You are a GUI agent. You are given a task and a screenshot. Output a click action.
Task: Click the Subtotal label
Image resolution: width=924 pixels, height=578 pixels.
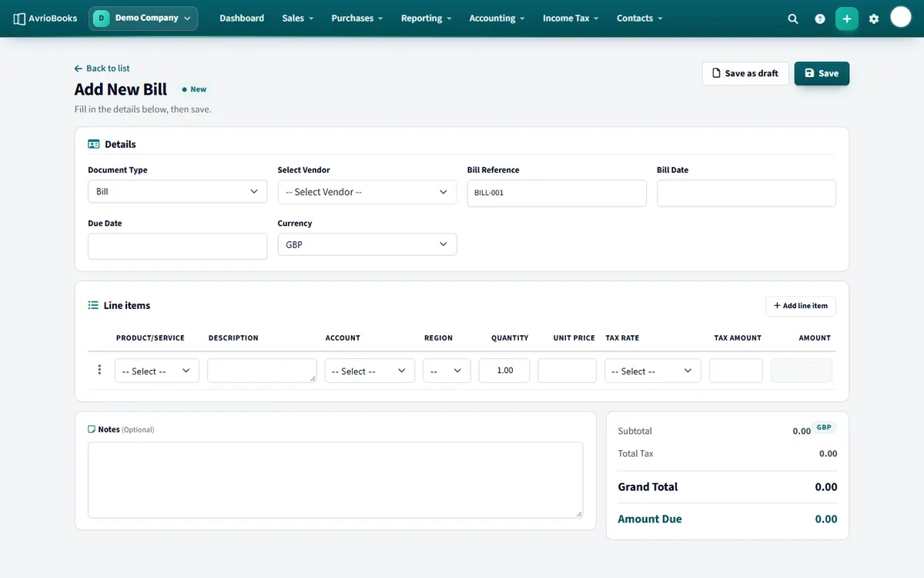click(635, 432)
